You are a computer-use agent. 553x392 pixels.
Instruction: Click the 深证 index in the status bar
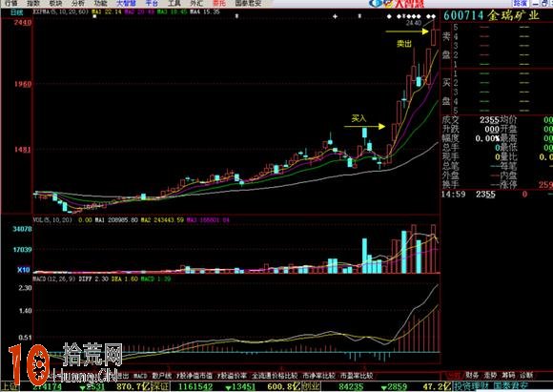[x=160, y=386]
